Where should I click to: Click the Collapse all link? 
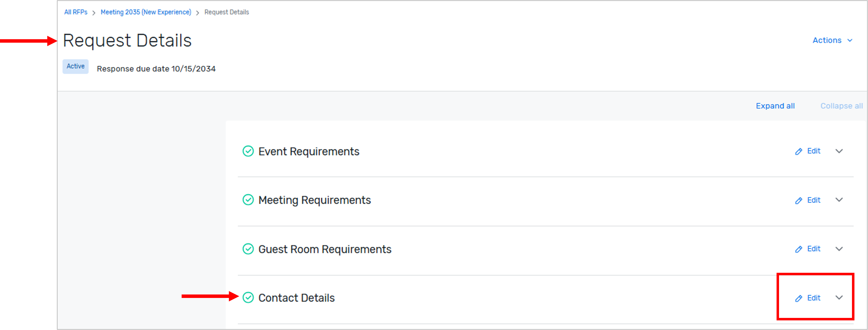(841, 106)
